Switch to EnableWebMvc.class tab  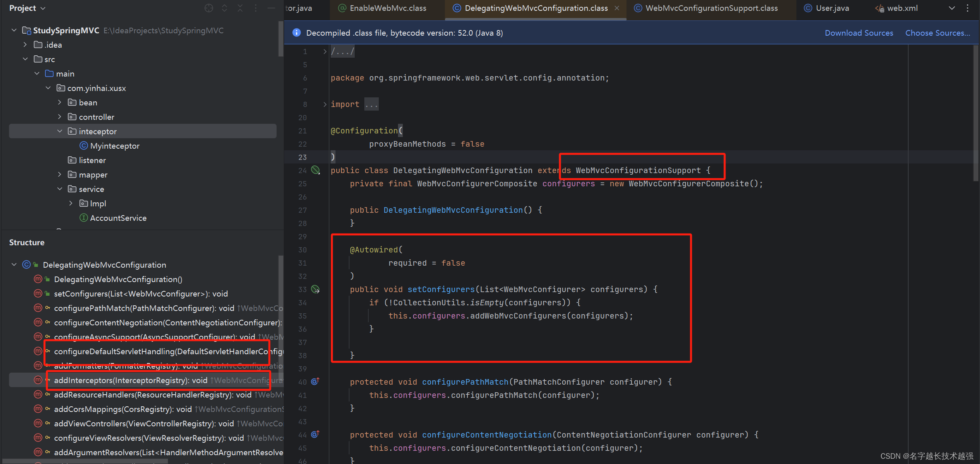point(383,8)
